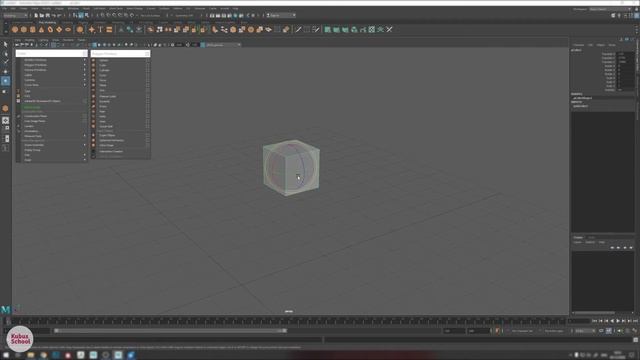Expand Cameras submenu
The width and height of the screenshot is (640, 360).
(52, 80)
